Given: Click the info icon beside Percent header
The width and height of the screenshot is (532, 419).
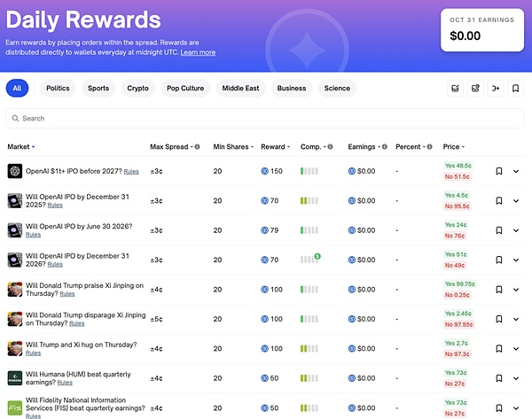Looking at the screenshot, I should point(429,147).
